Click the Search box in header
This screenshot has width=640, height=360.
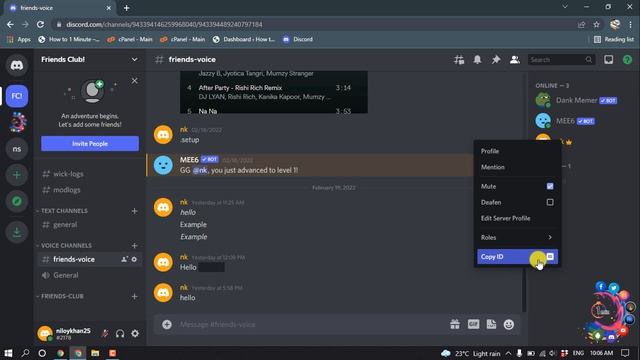[561, 60]
